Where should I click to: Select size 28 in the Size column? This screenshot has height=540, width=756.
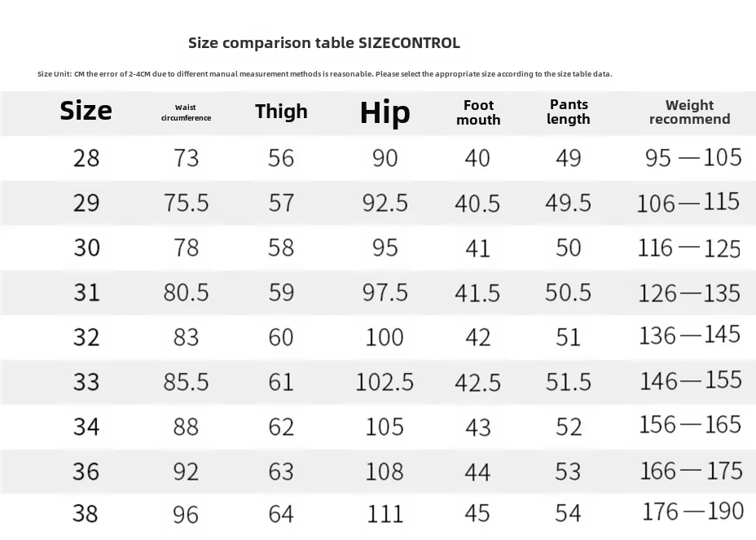click(86, 157)
